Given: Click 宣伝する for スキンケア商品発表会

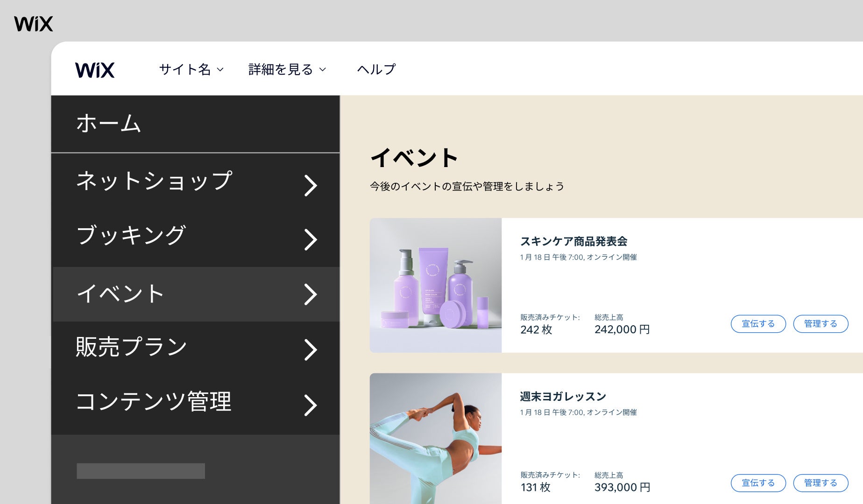Looking at the screenshot, I should pos(758,323).
